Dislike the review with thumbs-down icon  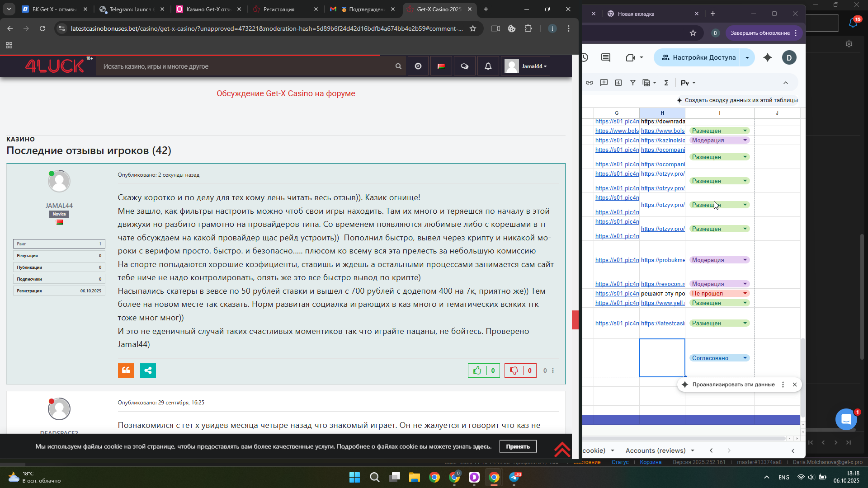[514, 371]
